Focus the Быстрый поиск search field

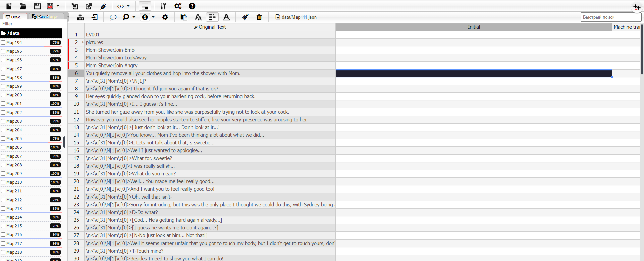point(611,17)
